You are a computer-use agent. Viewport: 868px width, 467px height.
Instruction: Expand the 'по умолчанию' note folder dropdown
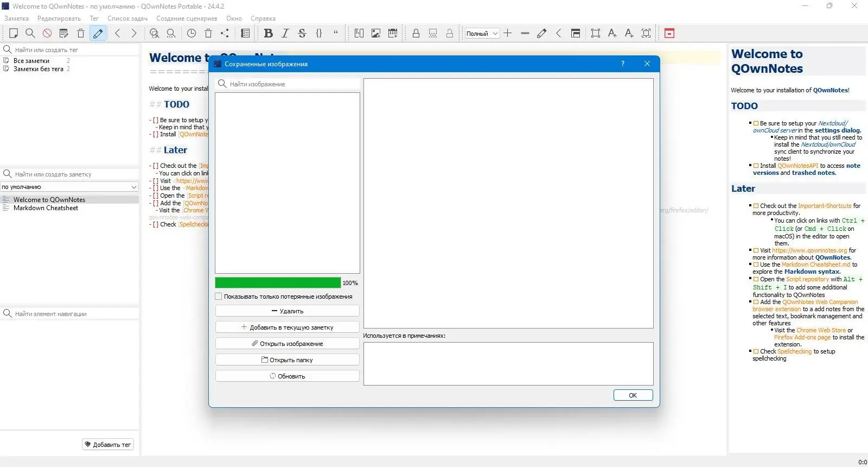point(69,187)
